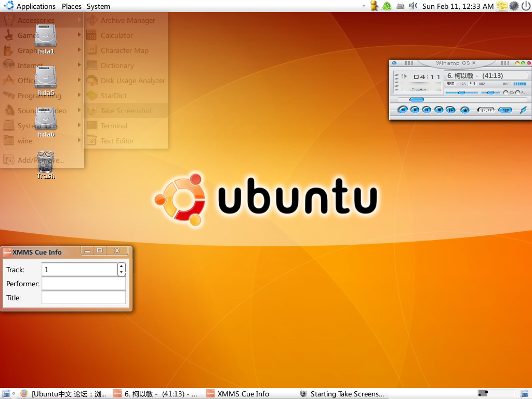Click the eject button in Winamp
This screenshot has height=399, width=532.
click(x=465, y=110)
